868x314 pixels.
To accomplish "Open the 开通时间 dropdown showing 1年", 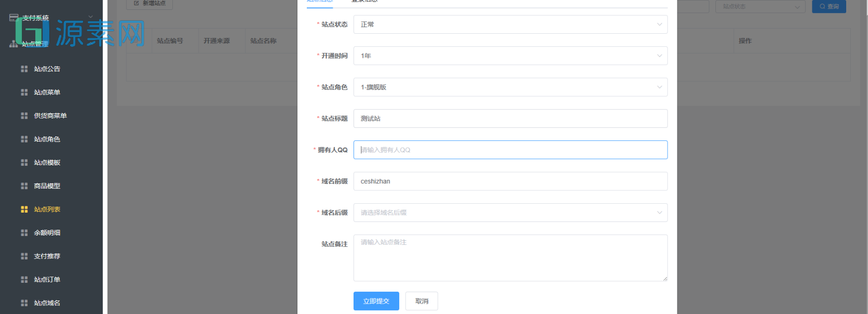I will (510, 56).
